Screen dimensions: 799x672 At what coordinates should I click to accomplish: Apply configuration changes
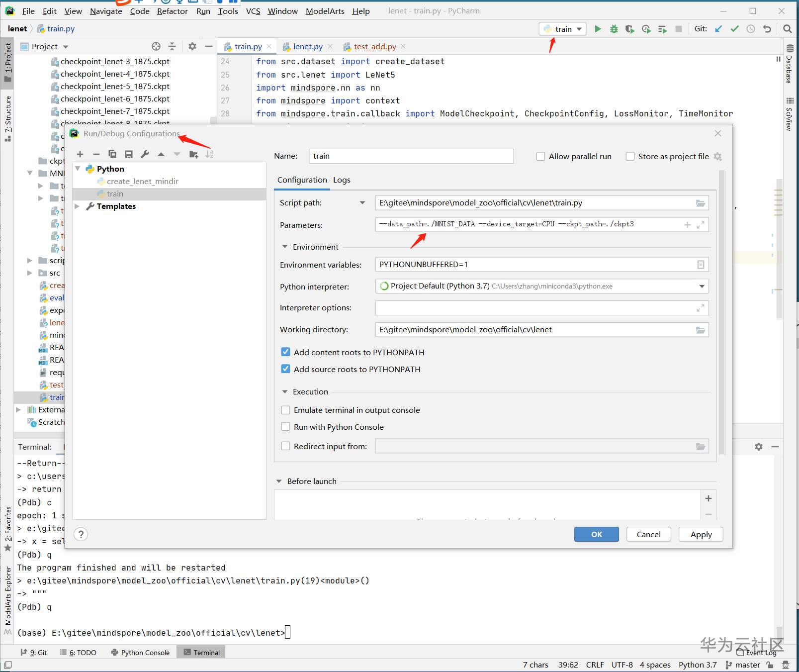(701, 534)
